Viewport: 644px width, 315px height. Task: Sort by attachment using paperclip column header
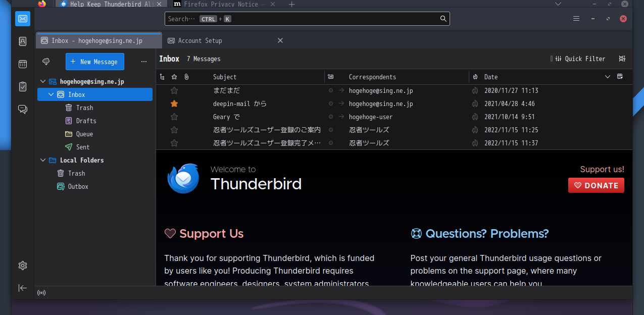(186, 77)
